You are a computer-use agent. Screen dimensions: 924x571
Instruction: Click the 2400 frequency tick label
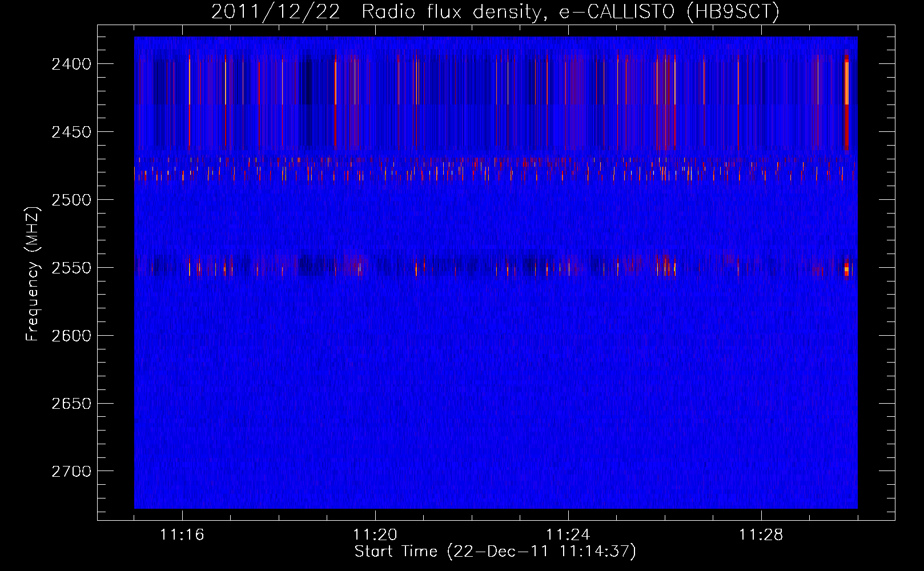coord(71,64)
